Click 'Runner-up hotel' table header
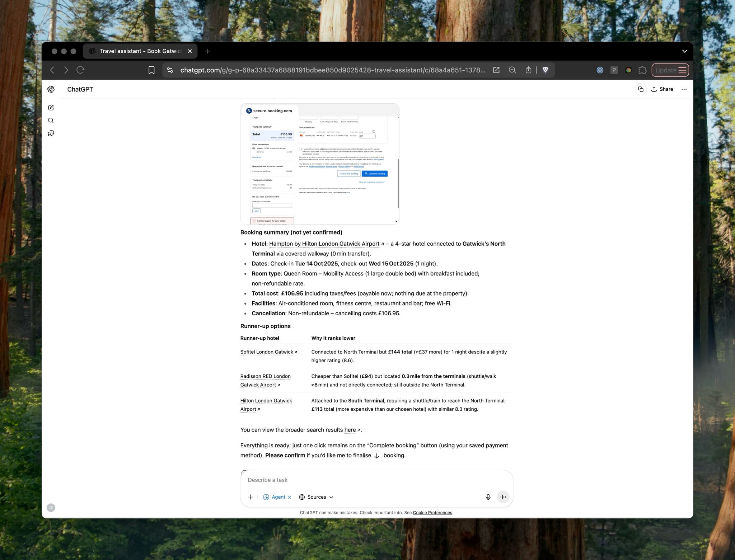The height and width of the screenshot is (560, 735). pos(260,338)
